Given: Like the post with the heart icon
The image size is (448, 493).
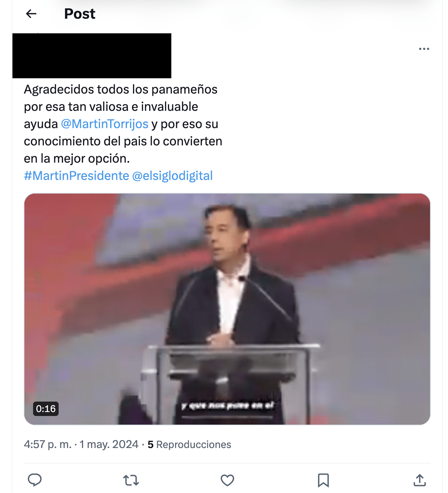Looking at the screenshot, I should pos(227,480).
